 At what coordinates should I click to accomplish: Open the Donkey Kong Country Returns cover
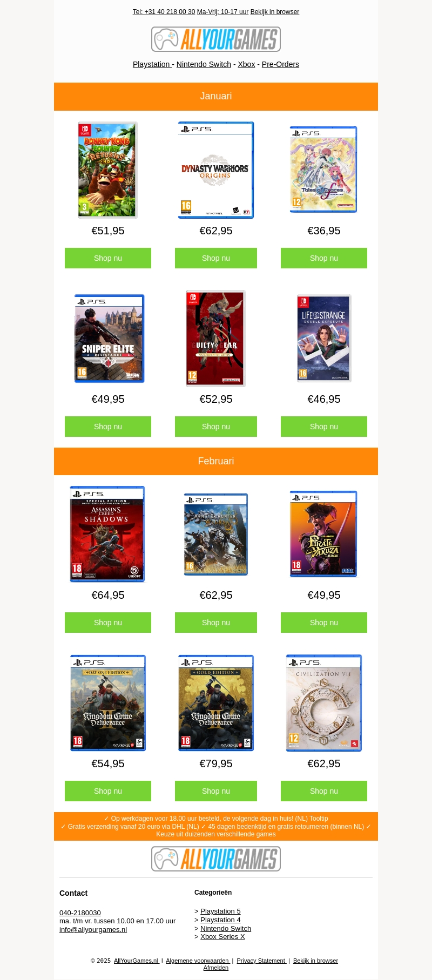(108, 170)
